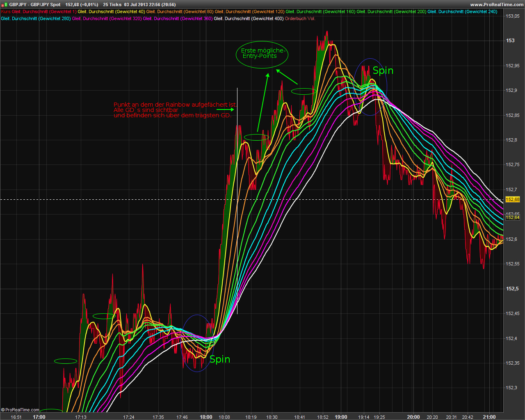
Task: Click the 152,5 level on price axis
Action: coord(512,289)
